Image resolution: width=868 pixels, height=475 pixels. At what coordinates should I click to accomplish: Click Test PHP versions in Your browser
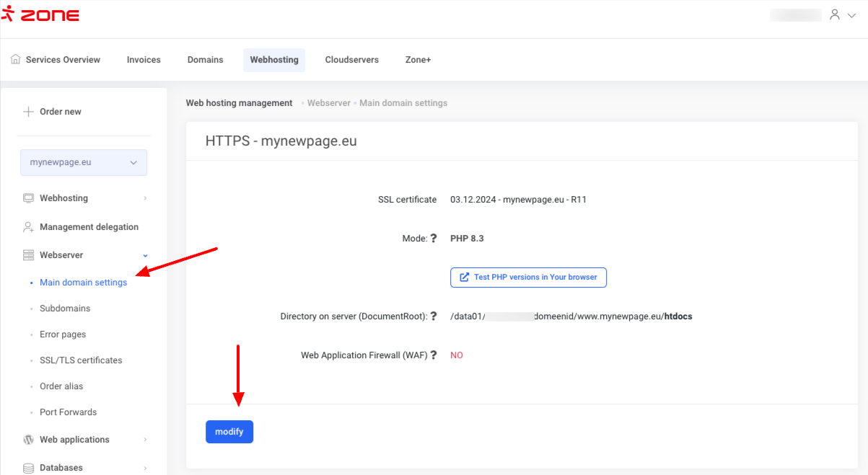pyautogui.click(x=528, y=278)
